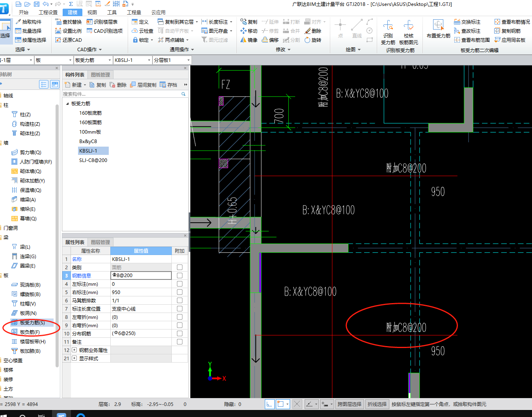Click 跨图层选择 status bar button
This screenshot has height=417, width=532.
point(350,404)
